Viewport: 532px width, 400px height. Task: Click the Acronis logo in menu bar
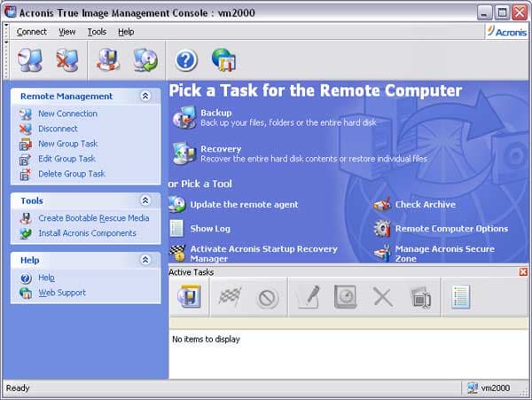tap(506, 32)
